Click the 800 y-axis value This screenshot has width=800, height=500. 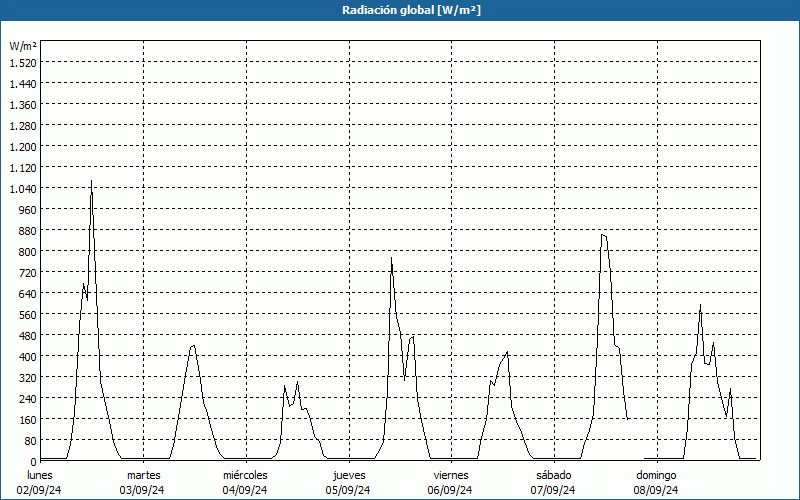[27, 252]
